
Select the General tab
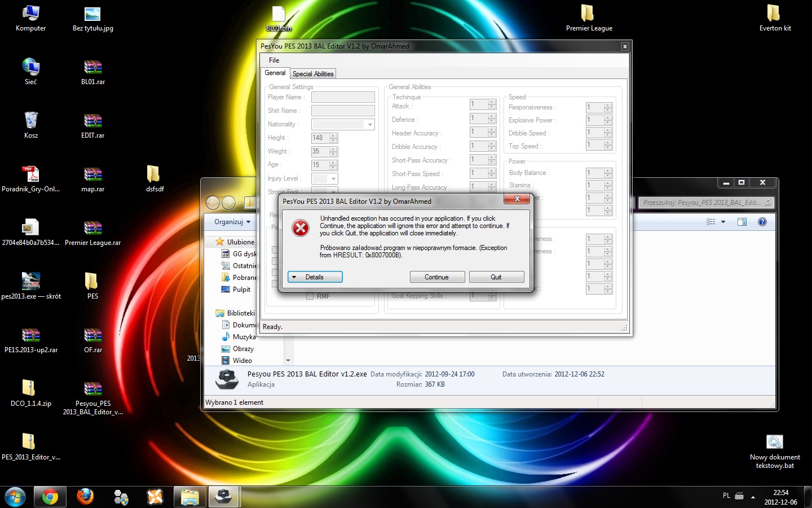275,73
